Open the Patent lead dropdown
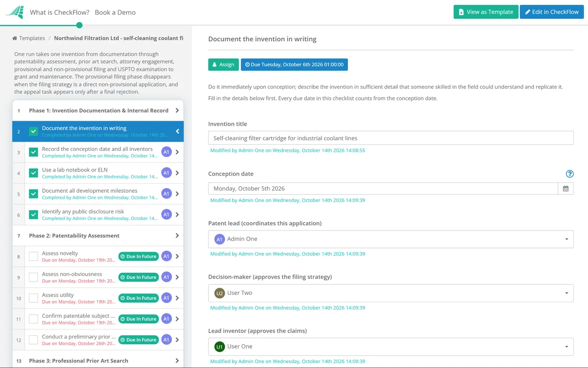 [x=390, y=239]
